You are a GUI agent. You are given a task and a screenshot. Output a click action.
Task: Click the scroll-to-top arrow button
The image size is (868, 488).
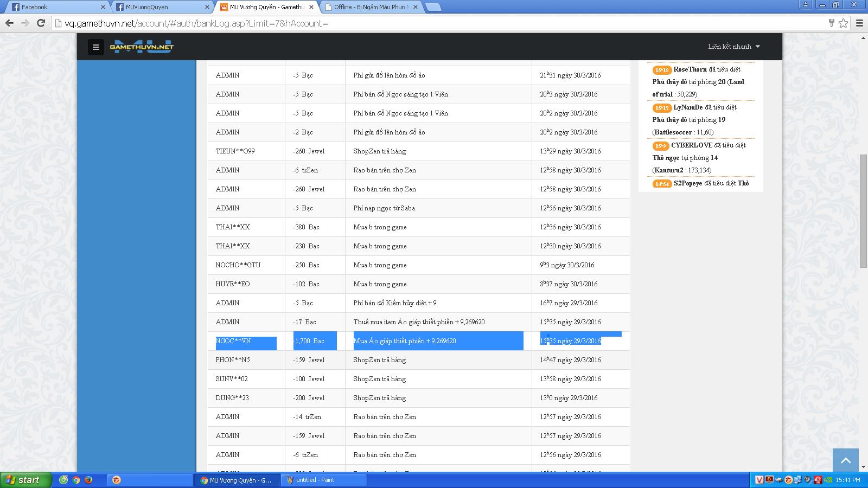click(x=845, y=460)
